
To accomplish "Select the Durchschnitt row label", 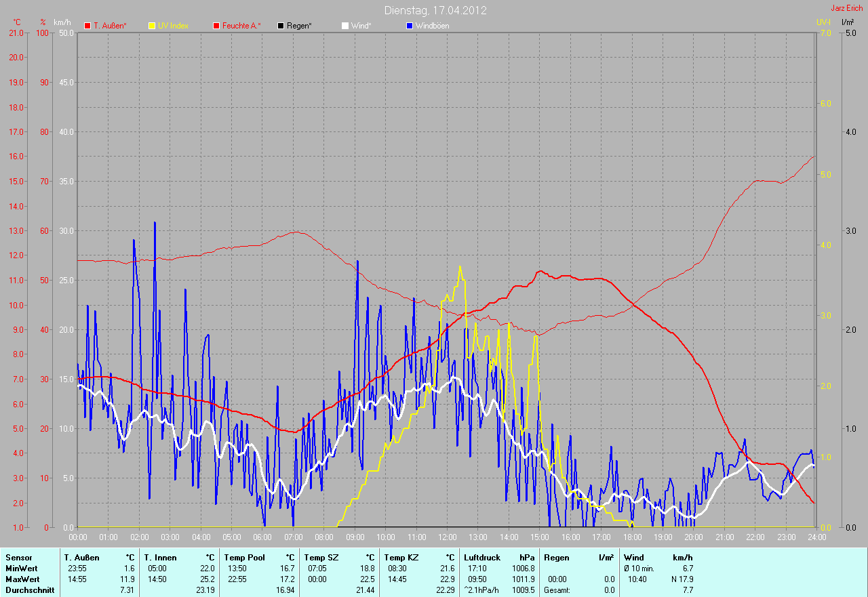I will (29, 590).
